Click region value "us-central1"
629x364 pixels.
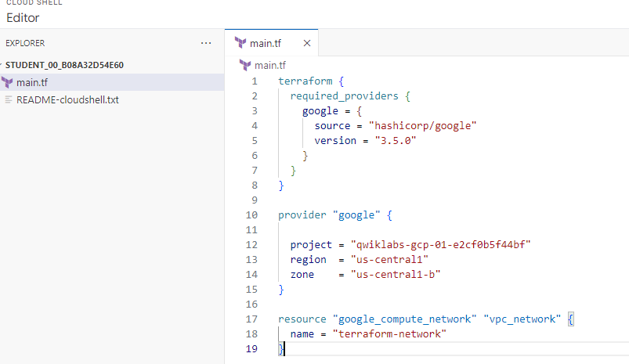389,259
